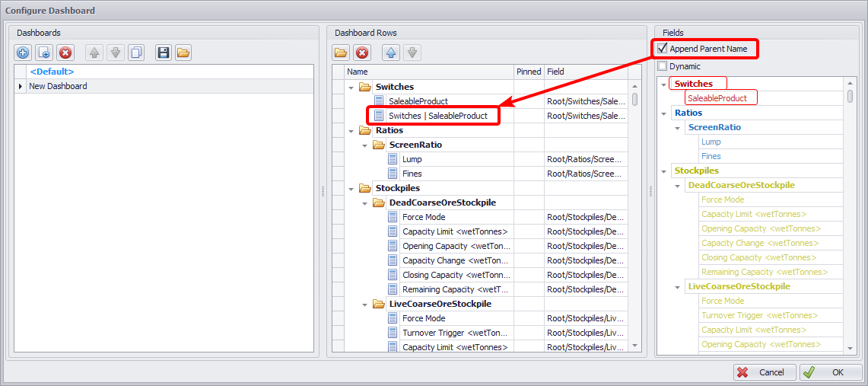Click the add new dashboard plus icon
The width and height of the screenshot is (868, 386).
[24, 53]
